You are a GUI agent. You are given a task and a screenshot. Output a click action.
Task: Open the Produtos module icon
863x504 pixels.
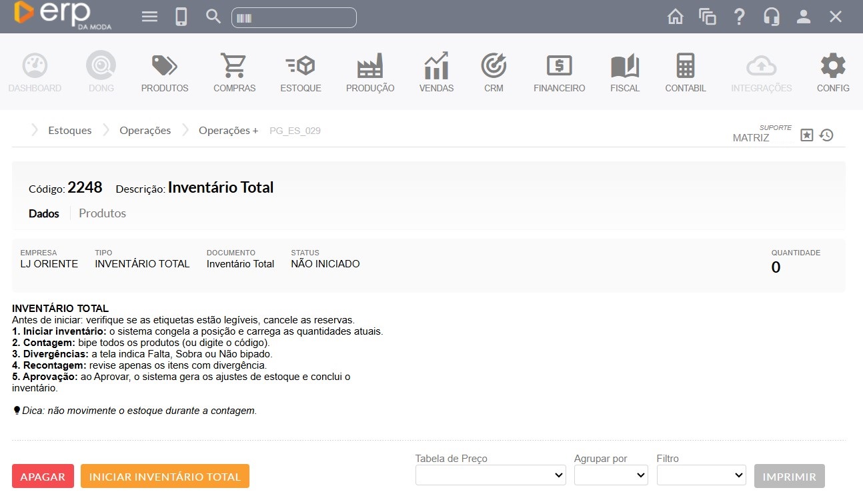164,72
